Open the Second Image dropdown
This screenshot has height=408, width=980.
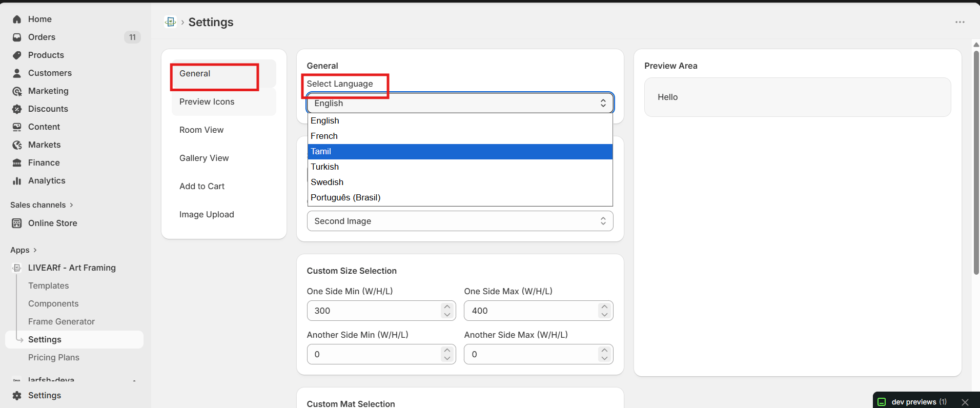pos(460,221)
